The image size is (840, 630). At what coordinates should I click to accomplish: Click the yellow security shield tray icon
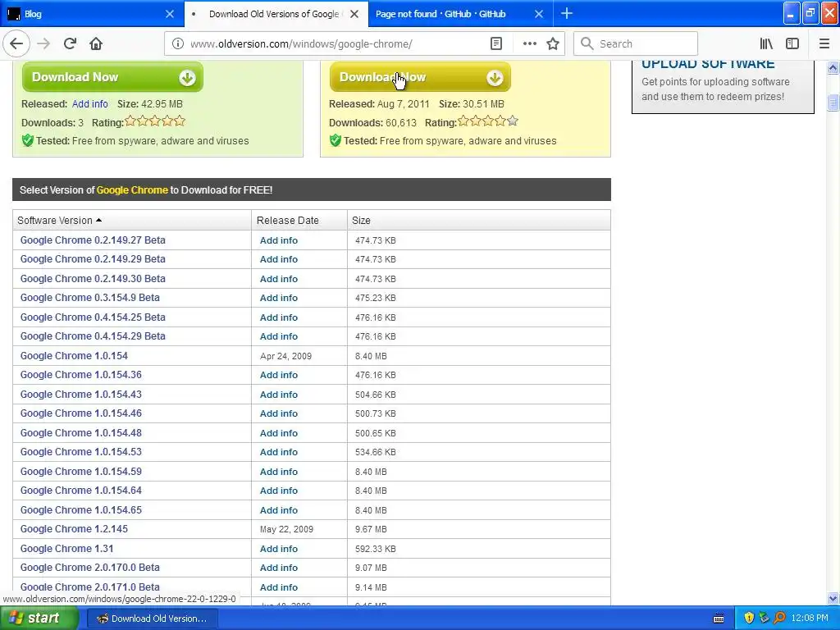(749, 619)
